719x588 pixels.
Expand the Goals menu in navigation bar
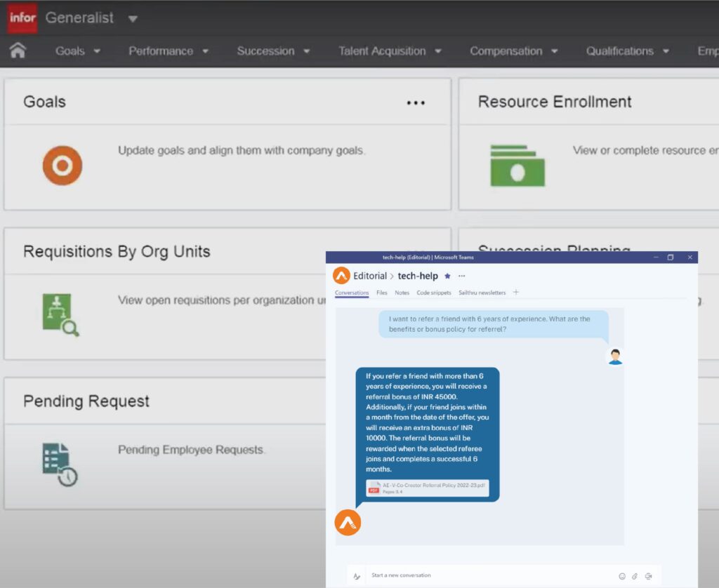(77, 51)
